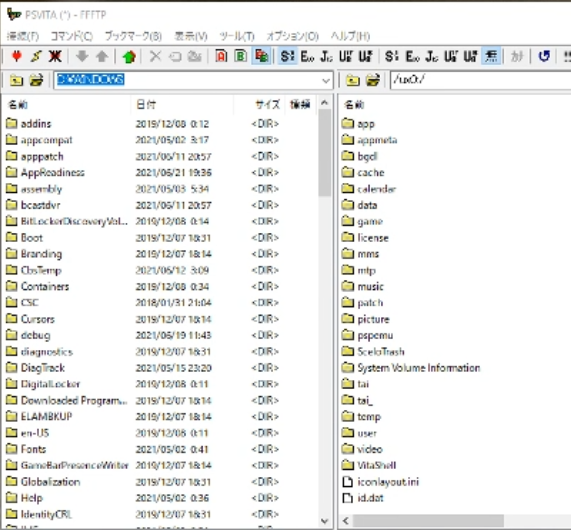Click the green Mirror Upload icon

[129, 56]
